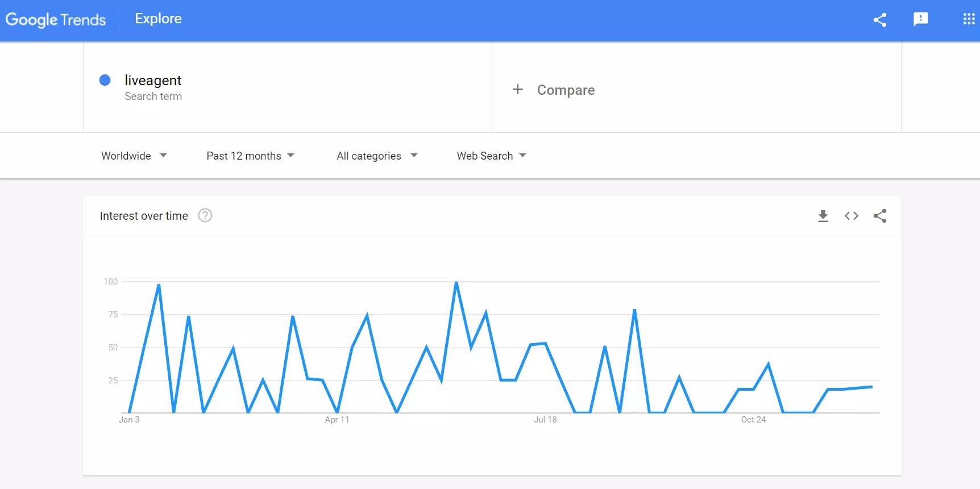Open the Worldwide region dropdown
The image size is (980, 489).
point(134,156)
